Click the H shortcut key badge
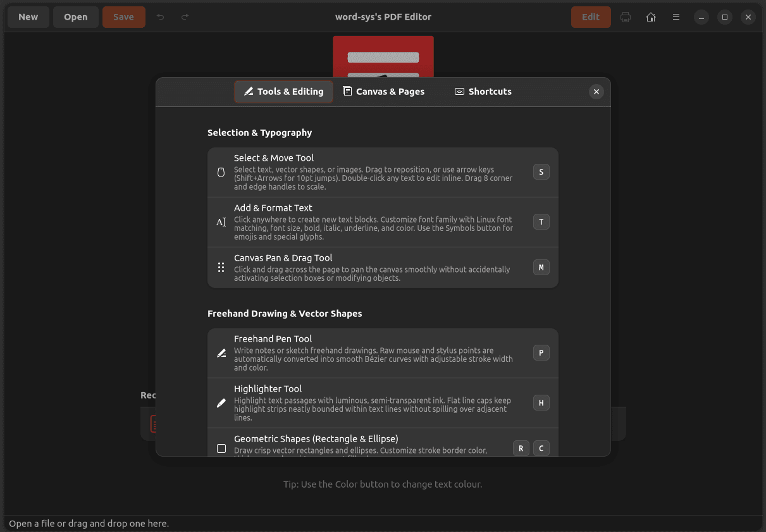This screenshot has height=532, width=766. pos(541,403)
